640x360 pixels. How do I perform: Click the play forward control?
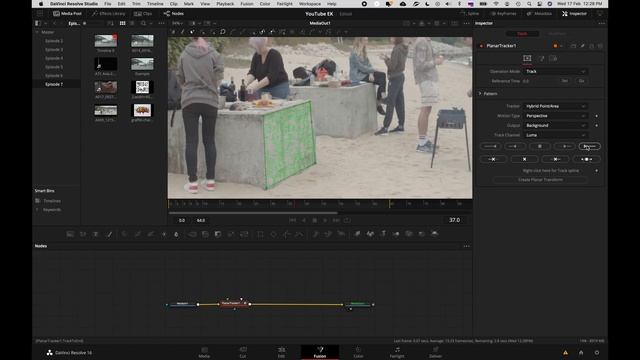pos(325,220)
